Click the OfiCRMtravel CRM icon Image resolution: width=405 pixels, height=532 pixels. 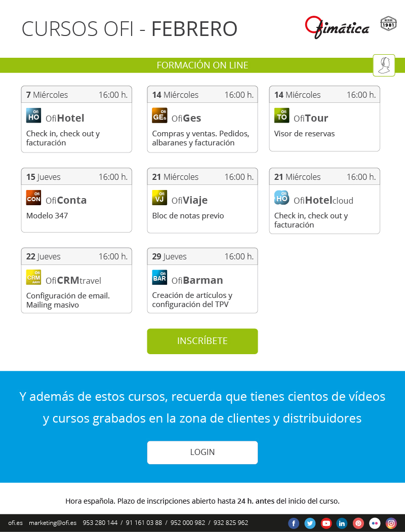point(33,277)
